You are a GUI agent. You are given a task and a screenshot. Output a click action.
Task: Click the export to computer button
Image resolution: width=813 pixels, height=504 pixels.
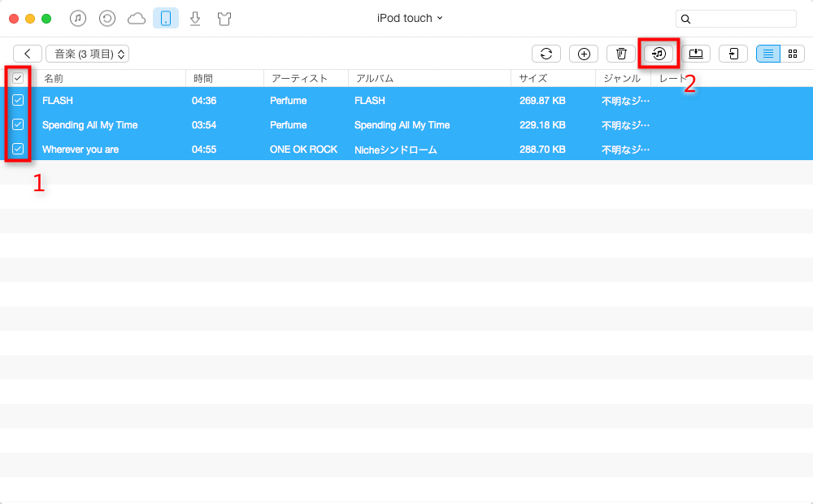pos(696,54)
